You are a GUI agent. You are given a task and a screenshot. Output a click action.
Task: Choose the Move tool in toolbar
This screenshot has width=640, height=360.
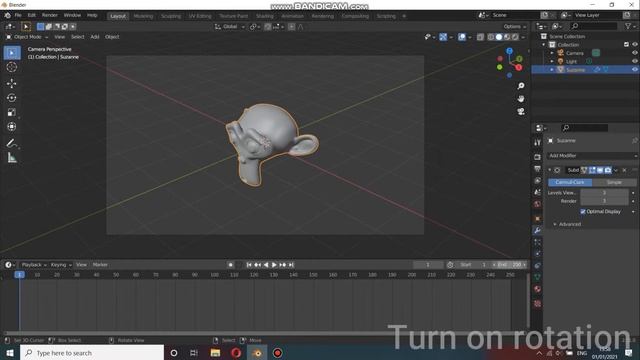(x=12, y=83)
